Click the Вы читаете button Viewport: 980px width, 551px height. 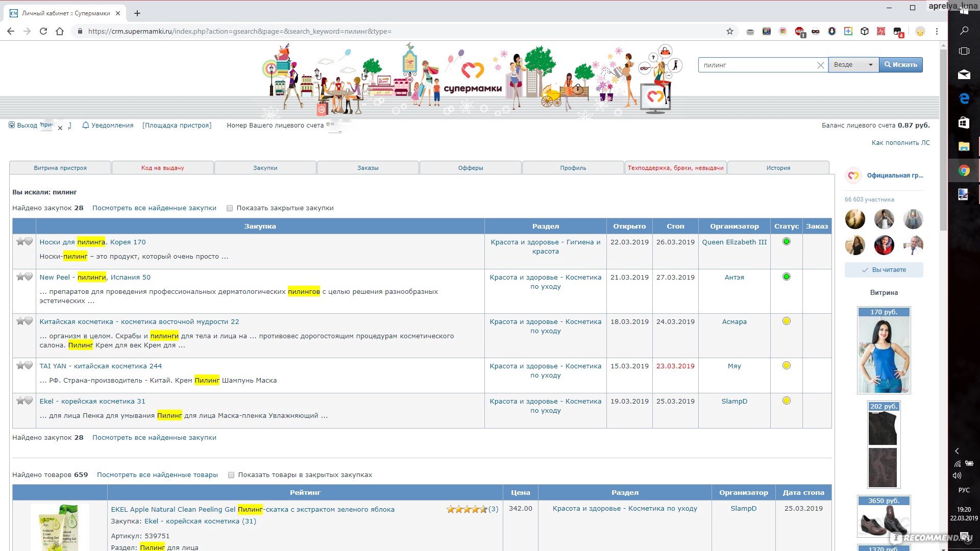tap(884, 270)
